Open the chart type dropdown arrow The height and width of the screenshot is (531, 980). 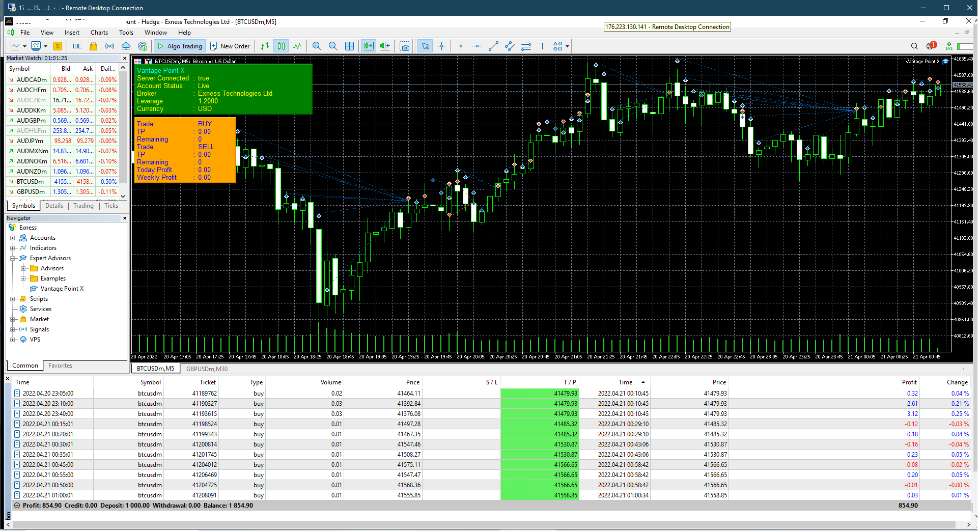pos(24,46)
